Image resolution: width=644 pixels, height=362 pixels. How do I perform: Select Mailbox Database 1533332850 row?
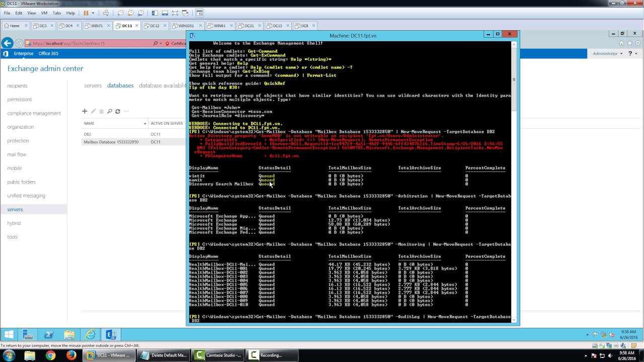134,142
